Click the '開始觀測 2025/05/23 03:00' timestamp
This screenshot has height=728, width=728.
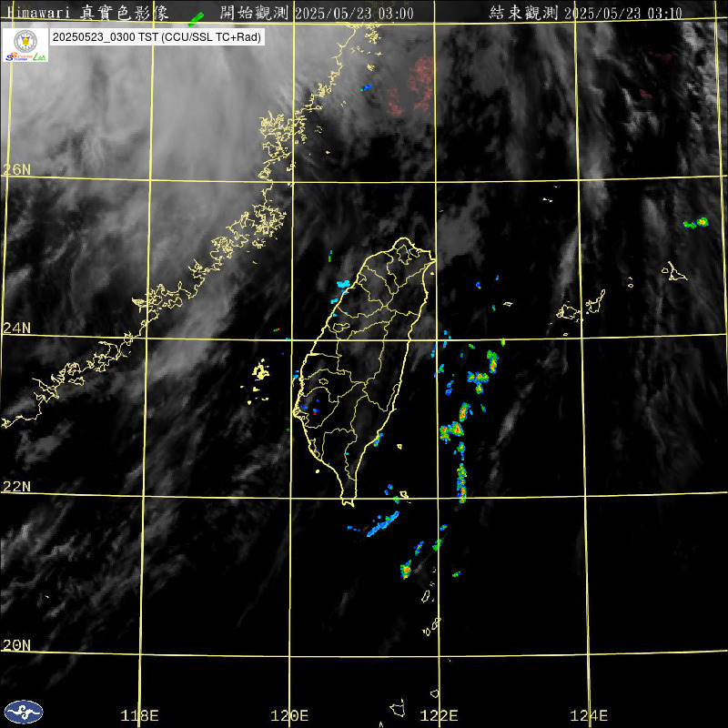(317, 13)
